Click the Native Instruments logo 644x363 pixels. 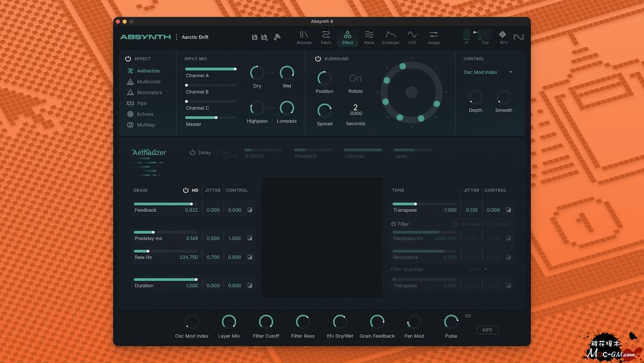[518, 37]
